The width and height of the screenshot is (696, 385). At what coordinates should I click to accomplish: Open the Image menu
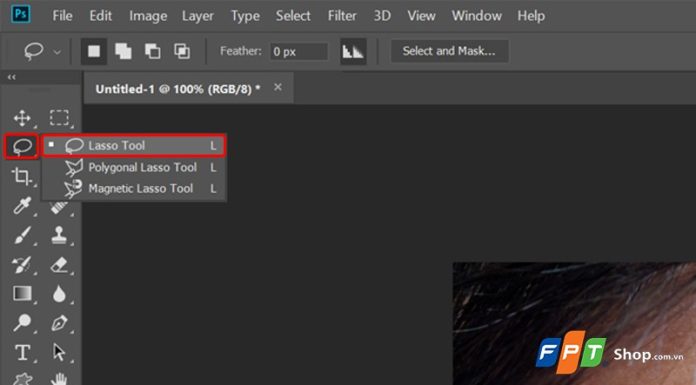point(148,16)
